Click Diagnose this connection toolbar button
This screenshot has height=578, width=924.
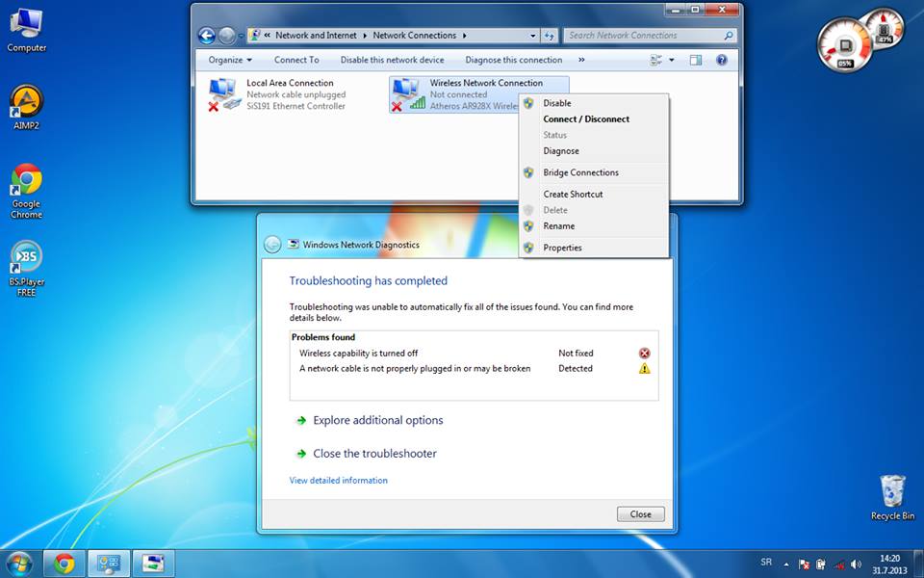click(514, 60)
